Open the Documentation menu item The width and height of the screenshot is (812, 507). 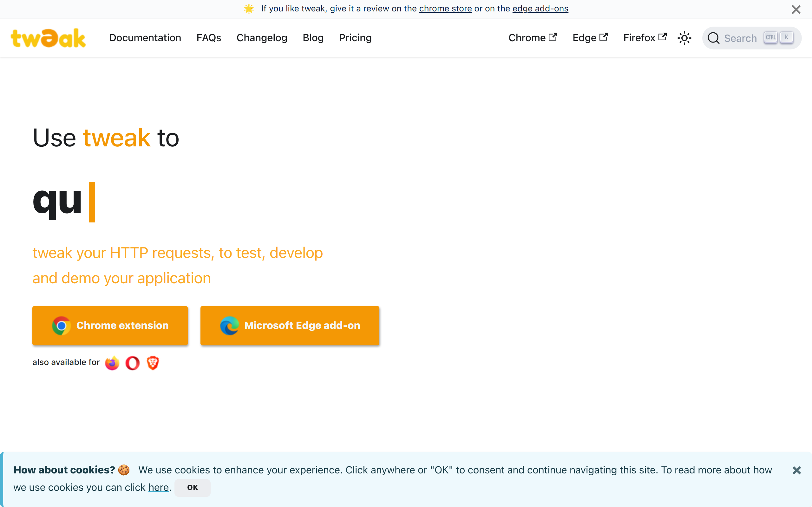[145, 38]
